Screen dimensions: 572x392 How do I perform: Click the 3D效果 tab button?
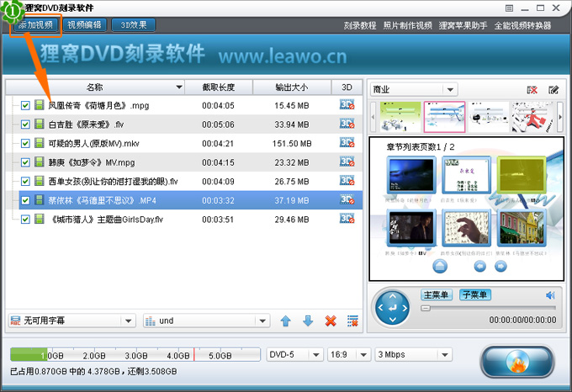[134, 25]
